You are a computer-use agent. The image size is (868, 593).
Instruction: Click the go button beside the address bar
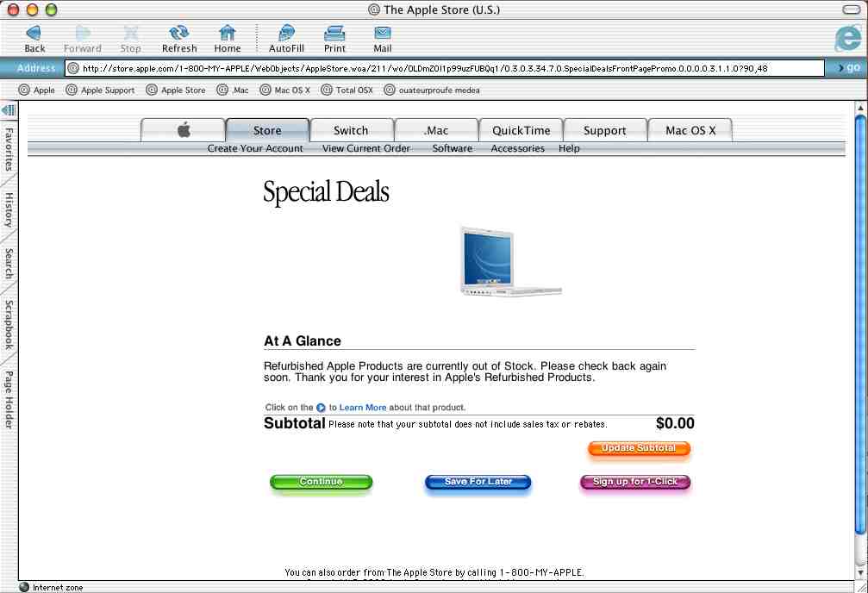[849, 68]
